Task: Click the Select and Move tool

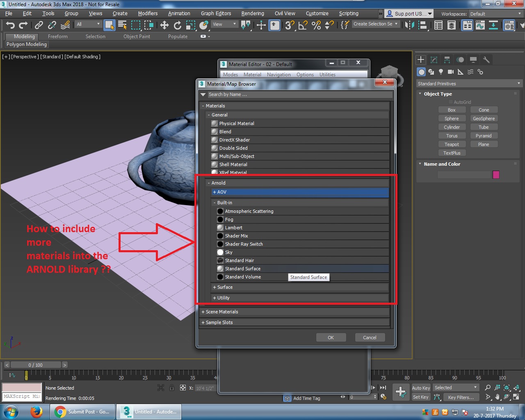Action: point(164,25)
